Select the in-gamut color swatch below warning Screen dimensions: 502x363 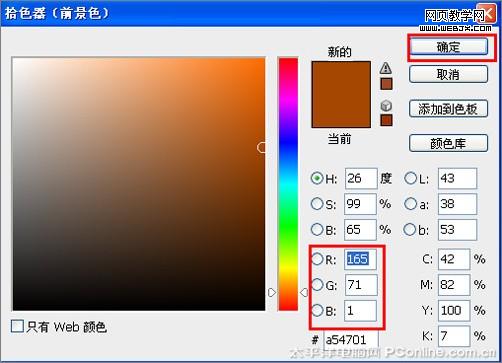(x=386, y=84)
